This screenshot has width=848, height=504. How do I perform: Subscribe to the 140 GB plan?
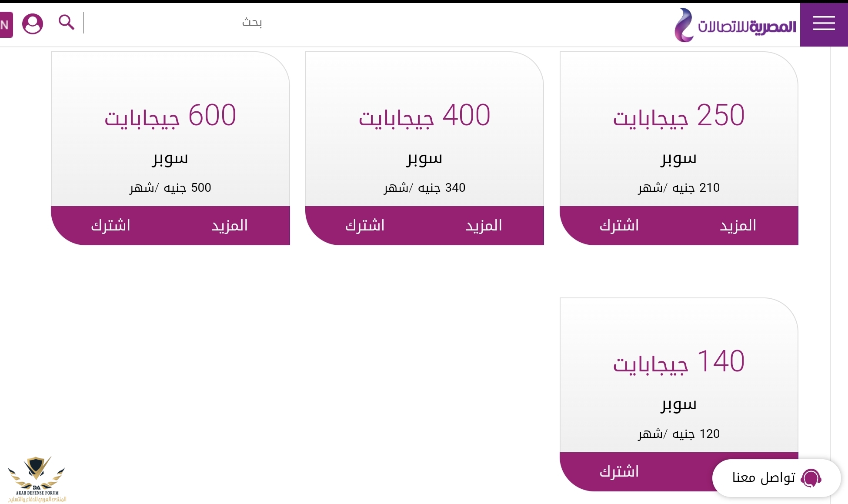[619, 471]
